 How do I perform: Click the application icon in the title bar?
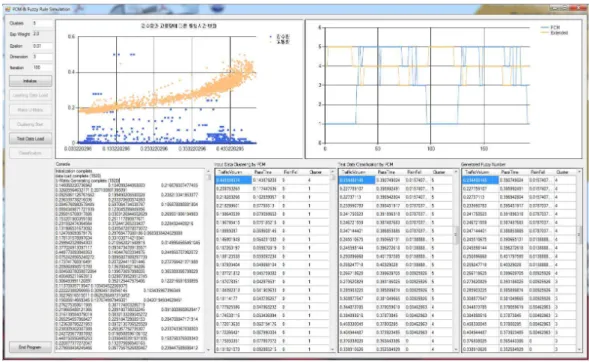[8, 9]
